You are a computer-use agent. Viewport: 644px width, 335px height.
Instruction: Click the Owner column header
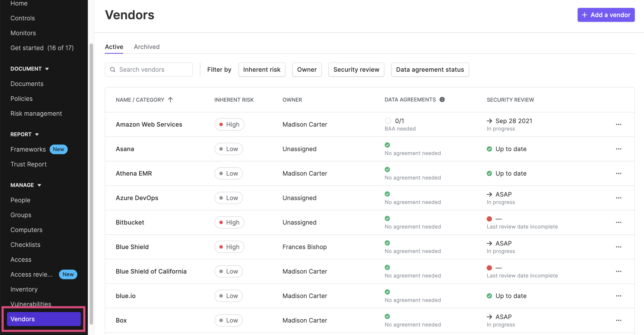[292, 99]
